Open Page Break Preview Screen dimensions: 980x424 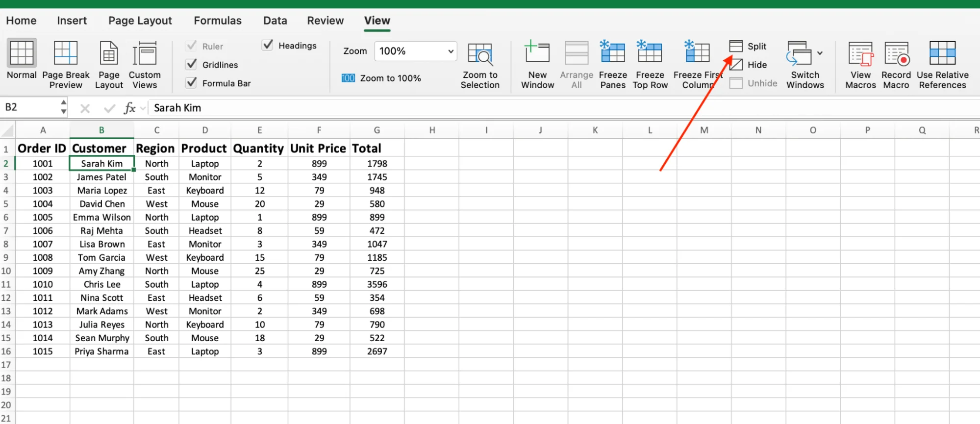coord(66,65)
